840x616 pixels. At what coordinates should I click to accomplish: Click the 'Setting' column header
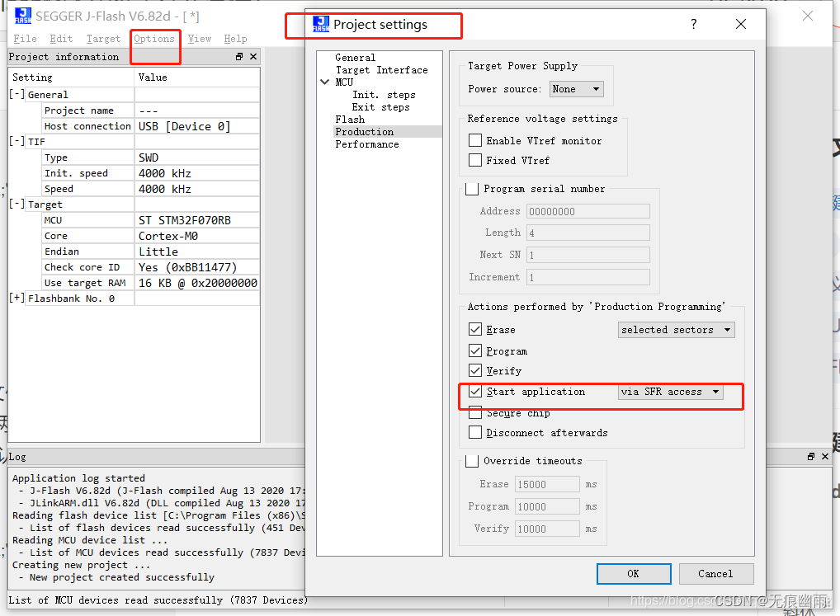33,77
